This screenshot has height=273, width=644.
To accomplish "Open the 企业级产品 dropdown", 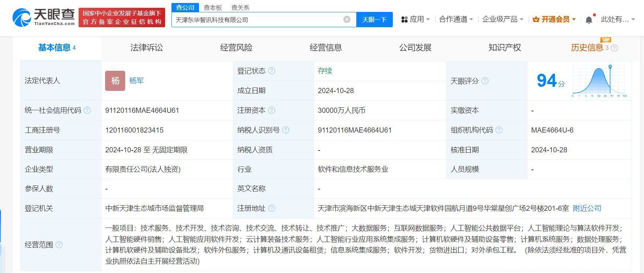I will tap(502, 19).
